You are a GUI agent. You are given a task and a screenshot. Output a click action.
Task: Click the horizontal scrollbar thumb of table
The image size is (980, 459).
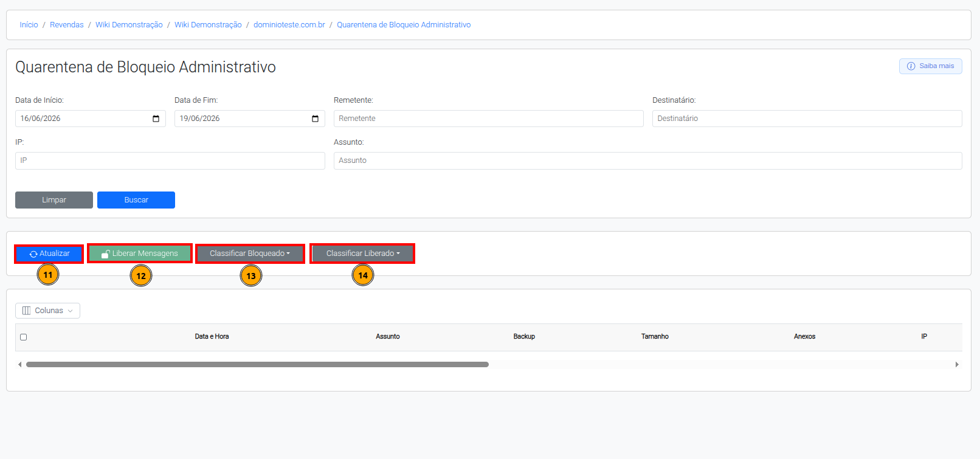(257, 365)
